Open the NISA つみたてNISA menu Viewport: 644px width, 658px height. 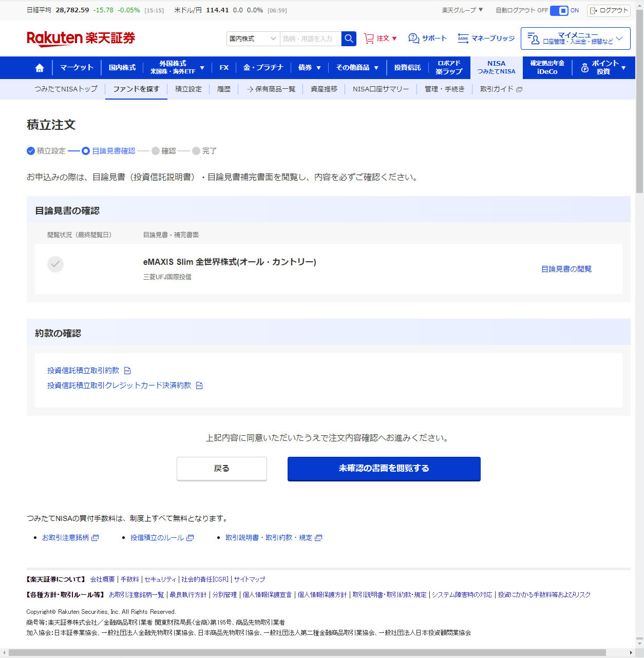pyautogui.click(x=496, y=68)
